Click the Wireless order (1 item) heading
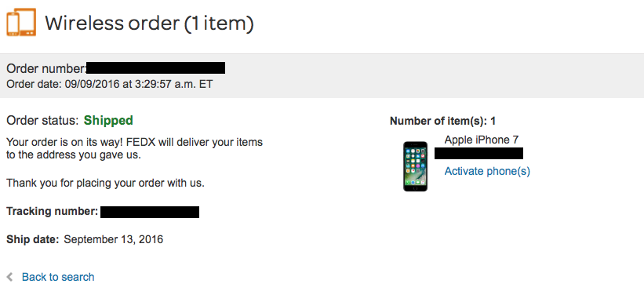Viewport: 644px width, 291px height. pyautogui.click(x=149, y=23)
